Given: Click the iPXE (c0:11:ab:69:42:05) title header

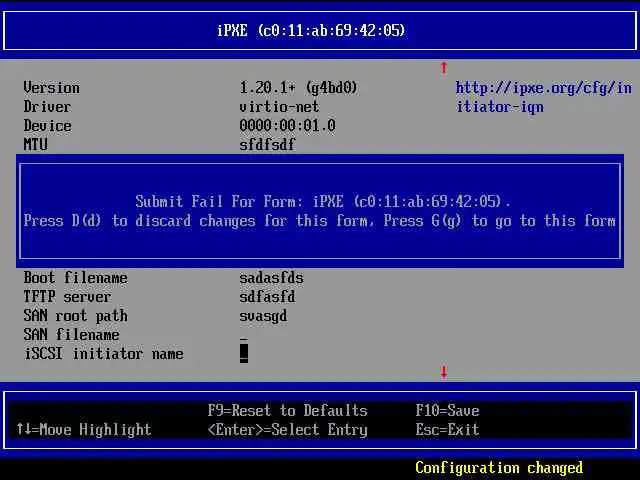Looking at the screenshot, I should [x=311, y=30].
